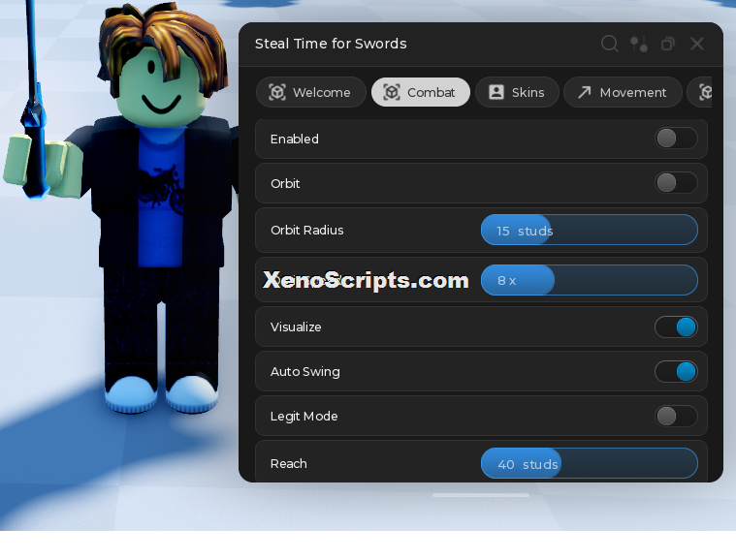
Task: Enable Legit Mode toggle
Action: [676, 416]
